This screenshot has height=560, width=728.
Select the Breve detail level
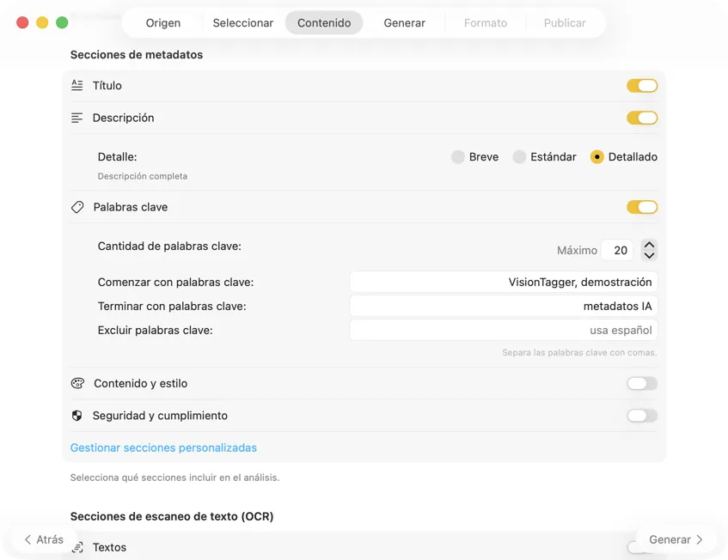[x=458, y=157]
